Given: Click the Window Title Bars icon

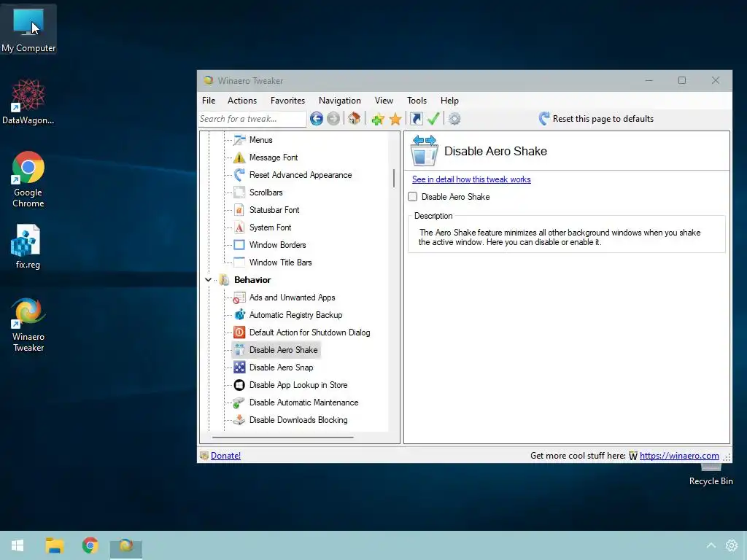Looking at the screenshot, I should pos(239,262).
